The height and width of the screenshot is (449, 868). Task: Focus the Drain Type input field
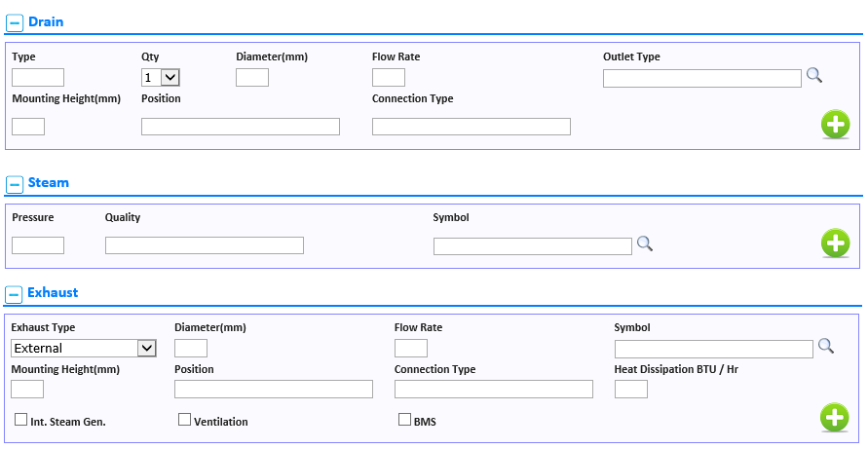pyautogui.click(x=38, y=78)
